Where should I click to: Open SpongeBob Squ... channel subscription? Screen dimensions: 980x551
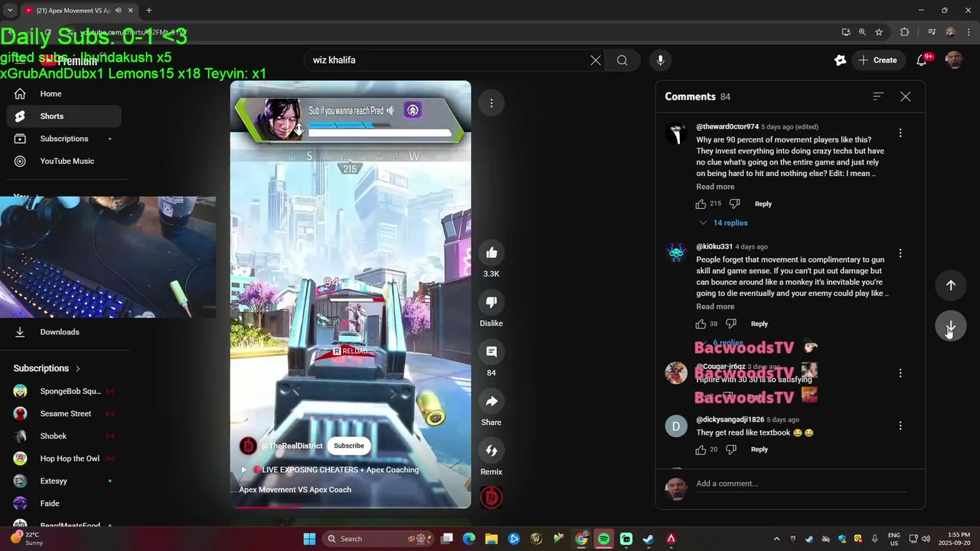click(64, 391)
